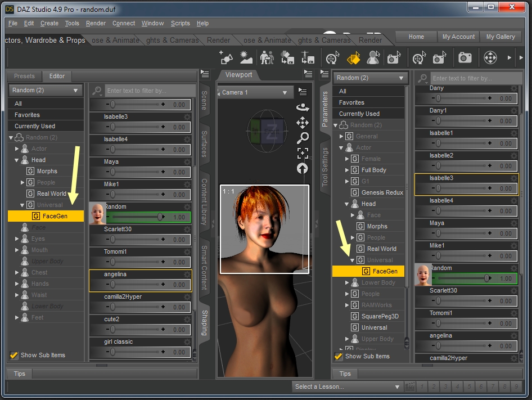Click the plus button for angelina in Shaping pane
This screenshot has height=400, width=532.
click(163, 285)
